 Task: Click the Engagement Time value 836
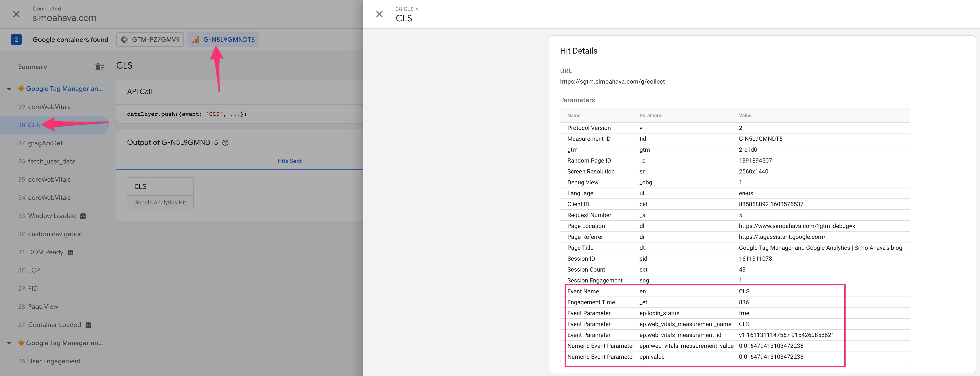pos(744,303)
